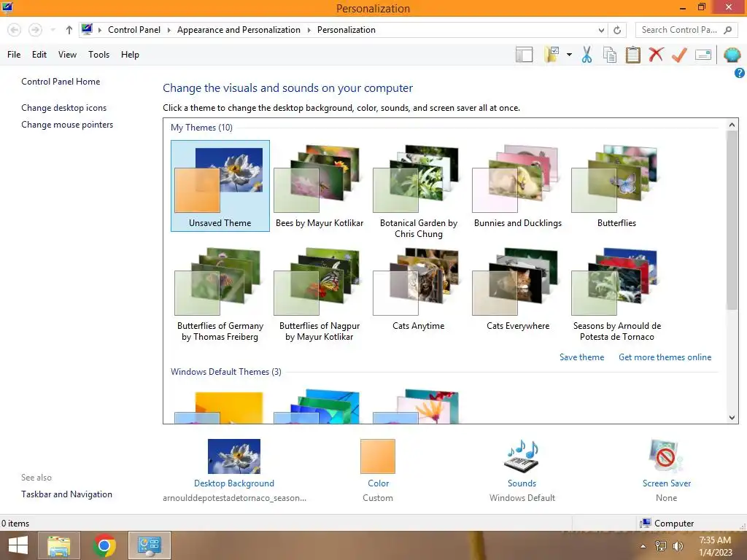Open File Explorer from the taskbar
The width and height of the screenshot is (747, 560).
58,545
